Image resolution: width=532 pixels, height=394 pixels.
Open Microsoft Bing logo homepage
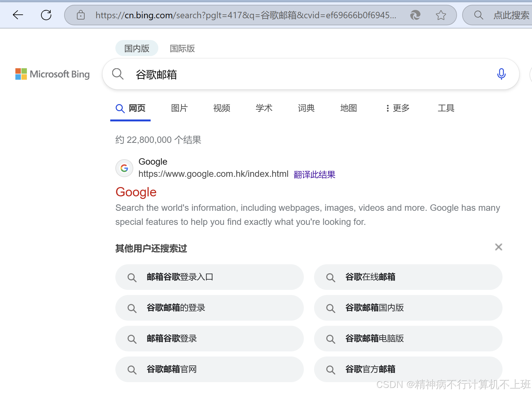(x=53, y=74)
